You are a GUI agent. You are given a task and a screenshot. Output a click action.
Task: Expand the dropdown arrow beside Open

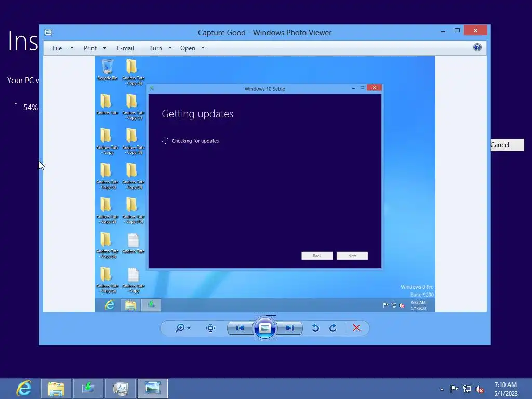(x=203, y=48)
